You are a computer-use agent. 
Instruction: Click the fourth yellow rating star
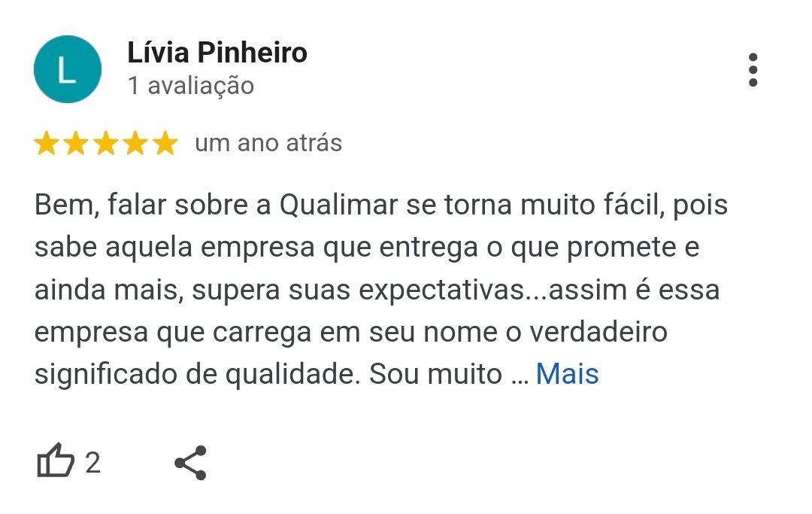[135, 143]
